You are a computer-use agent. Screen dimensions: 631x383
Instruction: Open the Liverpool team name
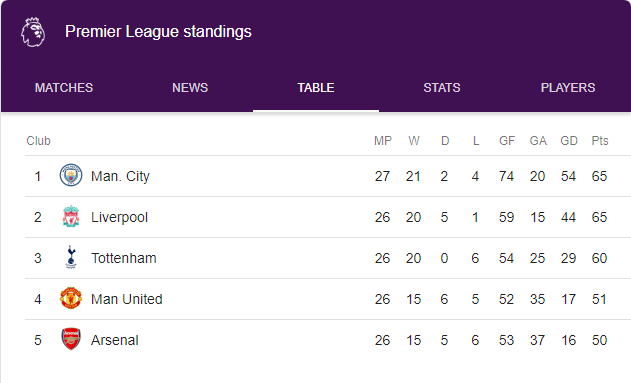[x=120, y=217]
